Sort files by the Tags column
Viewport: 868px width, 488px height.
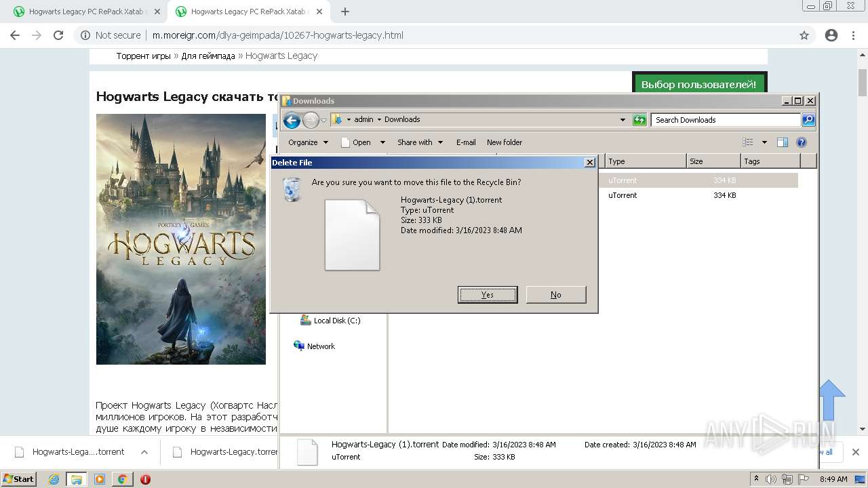coord(770,161)
